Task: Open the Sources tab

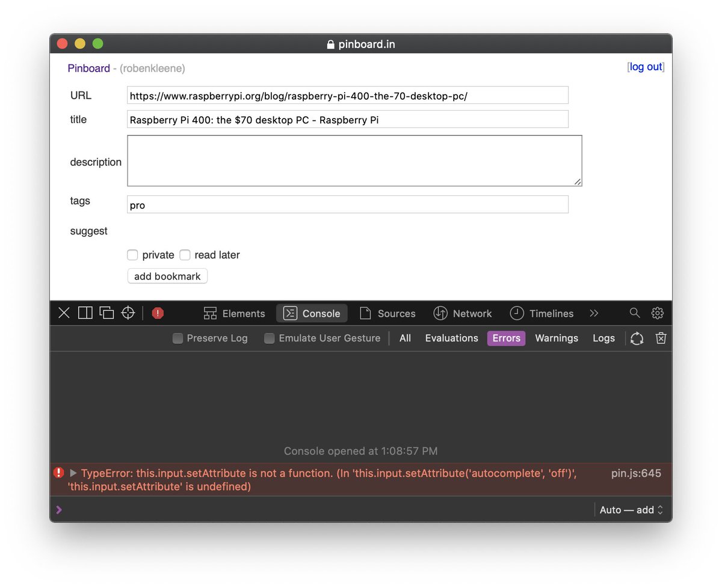Action: [387, 313]
